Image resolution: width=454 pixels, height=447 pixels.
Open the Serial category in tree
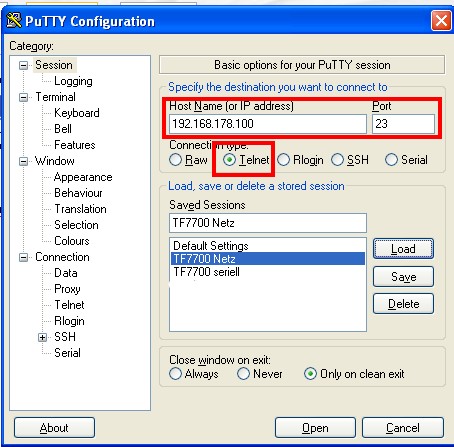click(x=67, y=353)
